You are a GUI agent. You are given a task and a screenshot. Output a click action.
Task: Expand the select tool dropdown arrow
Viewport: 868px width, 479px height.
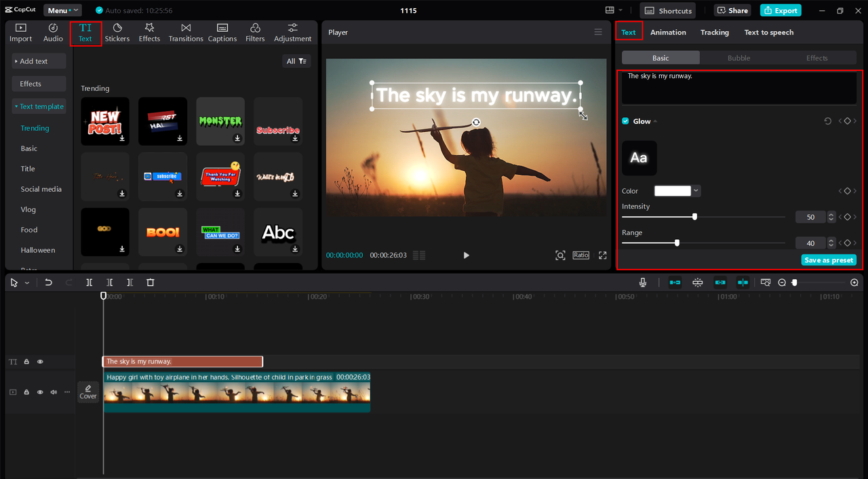tap(27, 283)
